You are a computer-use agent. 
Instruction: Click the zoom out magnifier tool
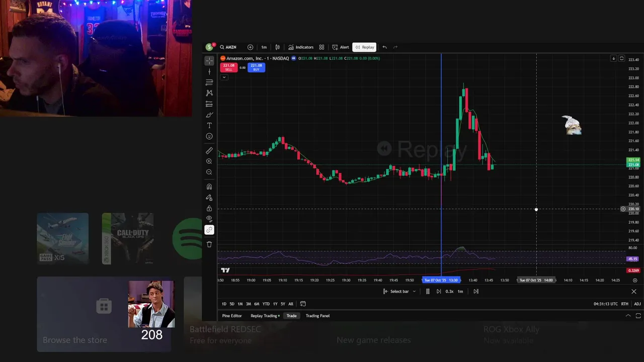click(x=209, y=172)
